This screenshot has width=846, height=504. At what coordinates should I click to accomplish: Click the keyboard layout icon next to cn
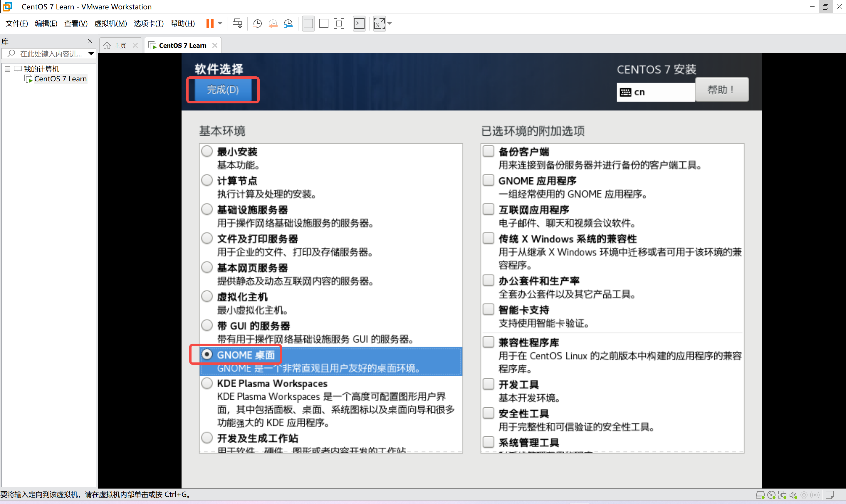(625, 92)
